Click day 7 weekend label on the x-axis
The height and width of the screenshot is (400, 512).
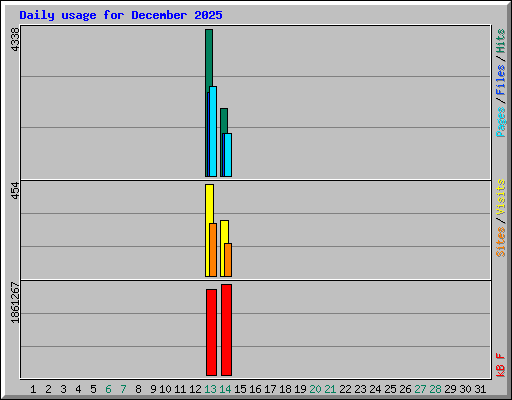coord(123,389)
